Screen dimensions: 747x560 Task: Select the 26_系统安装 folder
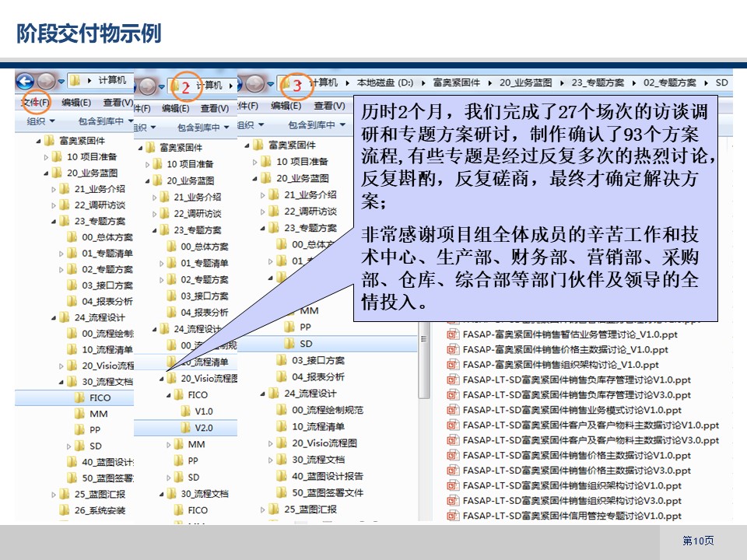pos(99,510)
